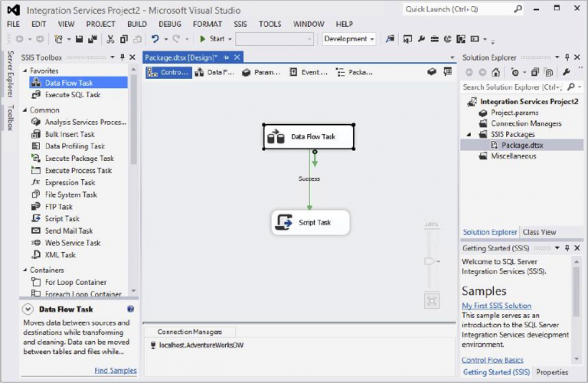
Task: Switch to the Parameters designer tab
Action: (x=261, y=72)
